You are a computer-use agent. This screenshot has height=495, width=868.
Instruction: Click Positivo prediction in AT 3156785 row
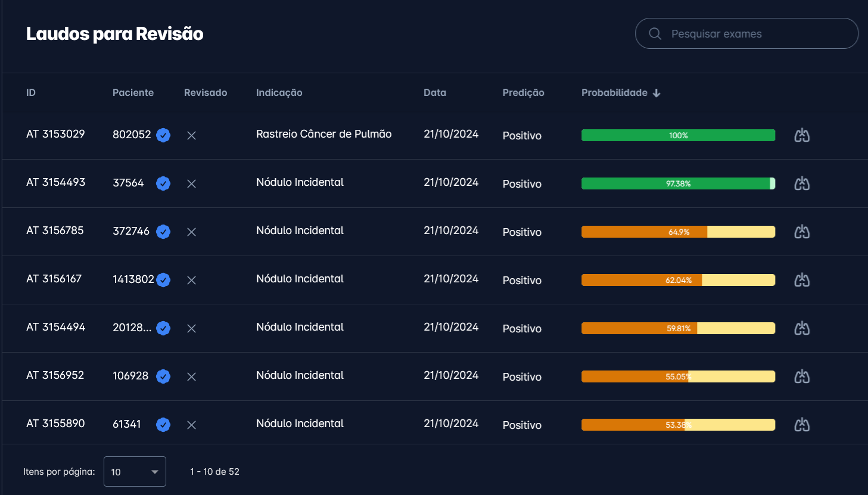522,232
